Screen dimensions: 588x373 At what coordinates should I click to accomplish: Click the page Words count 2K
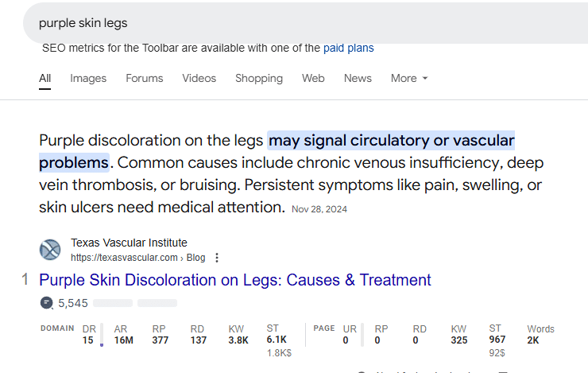[533, 340]
